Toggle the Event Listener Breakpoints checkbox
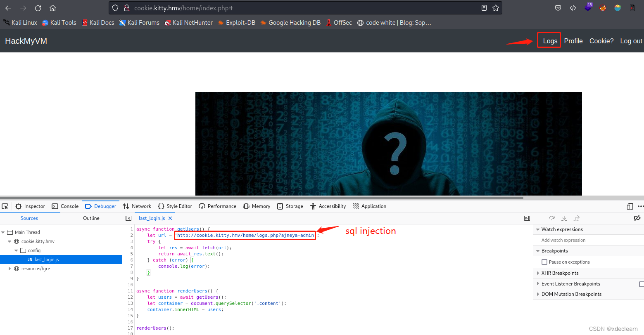 coord(642,284)
